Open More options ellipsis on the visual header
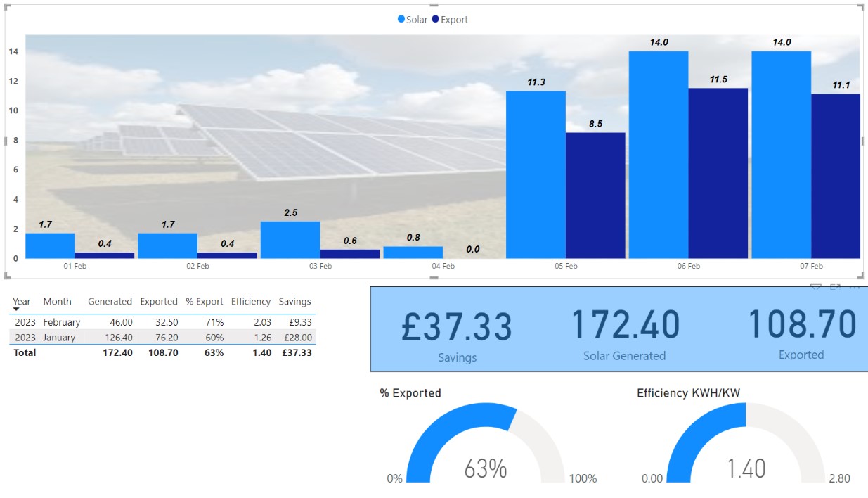 855,287
